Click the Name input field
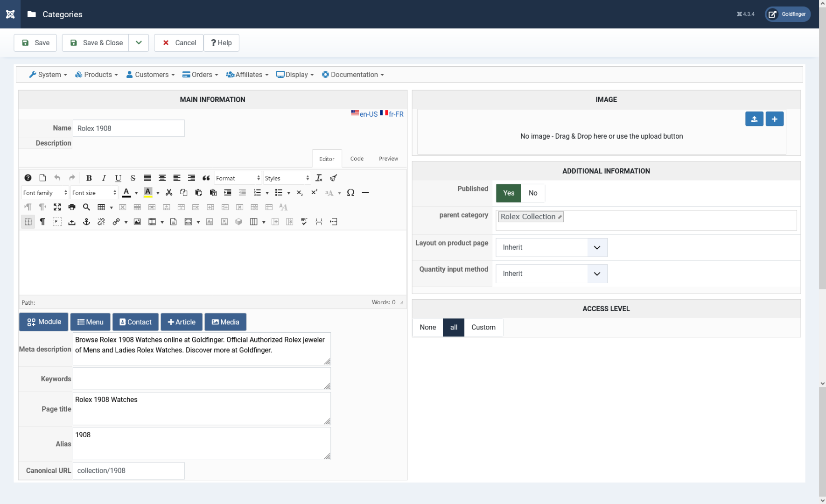Viewport: 826px width, 504px height. click(129, 128)
